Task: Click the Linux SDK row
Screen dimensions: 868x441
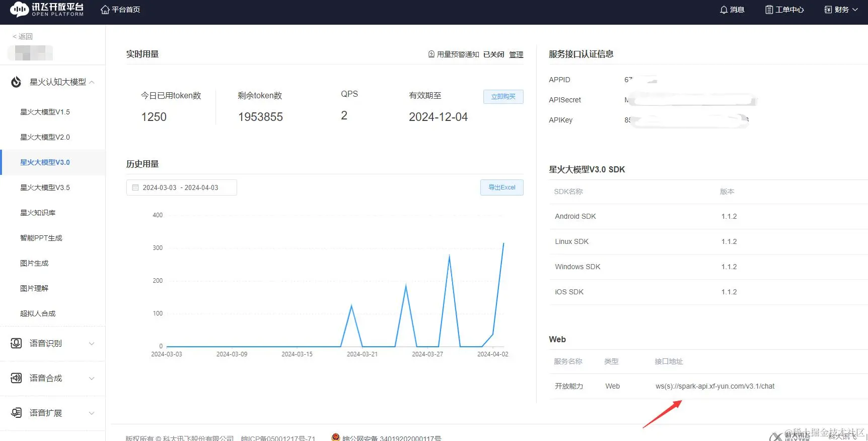Action: [708, 241]
